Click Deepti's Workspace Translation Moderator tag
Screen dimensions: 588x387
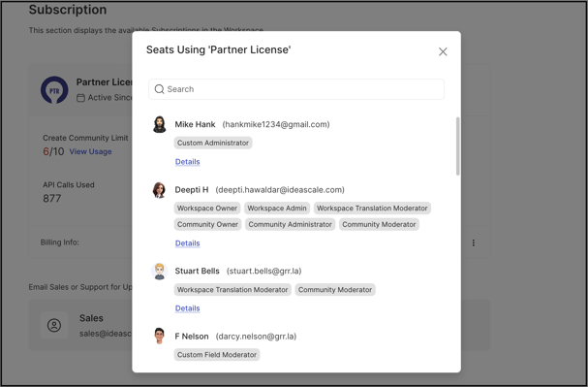point(372,208)
